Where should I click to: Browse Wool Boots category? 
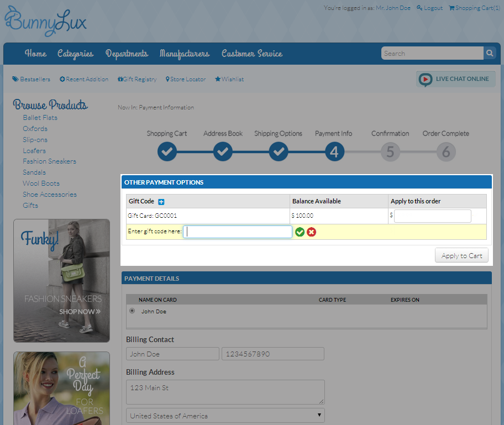[x=41, y=183]
